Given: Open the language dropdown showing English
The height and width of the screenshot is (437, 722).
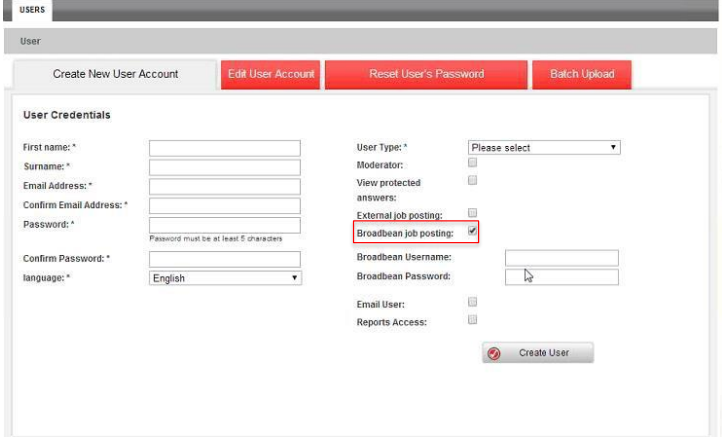Looking at the screenshot, I should [225, 278].
